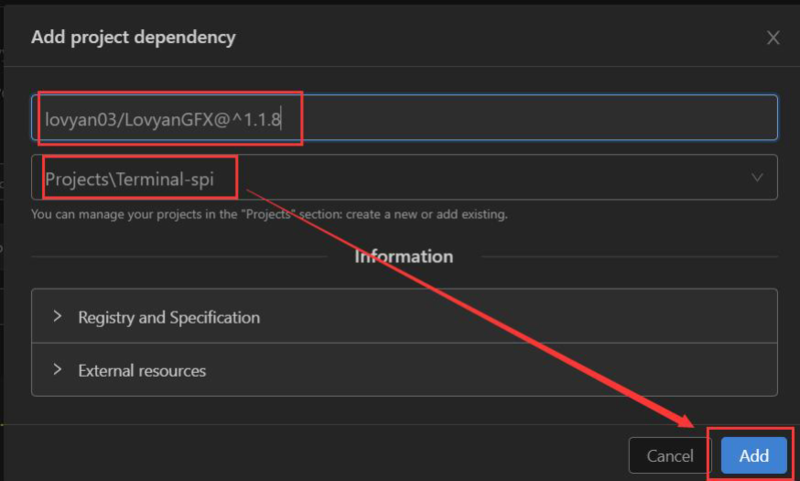The height and width of the screenshot is (481, 800).
Task: Click the Add button
Action: (x=754, y=455)
